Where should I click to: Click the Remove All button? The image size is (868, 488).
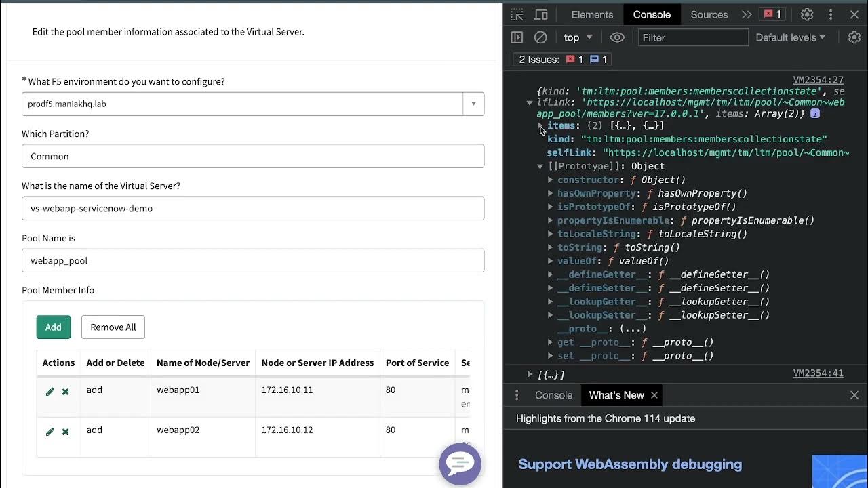pos(113,327)
